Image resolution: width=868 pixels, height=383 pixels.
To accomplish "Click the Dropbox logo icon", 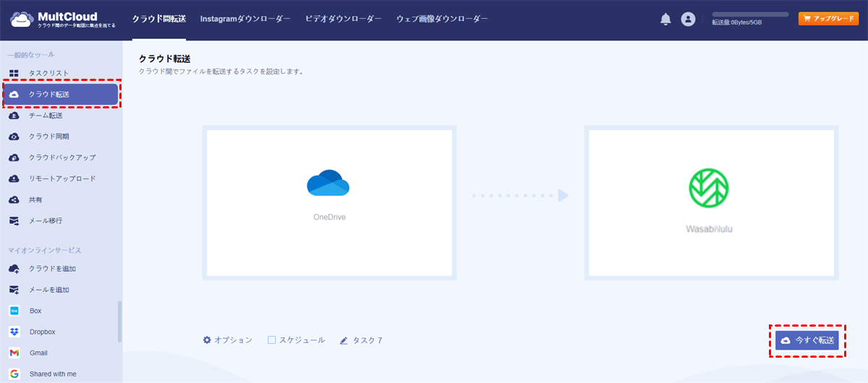I will click(x=14, y=332).
